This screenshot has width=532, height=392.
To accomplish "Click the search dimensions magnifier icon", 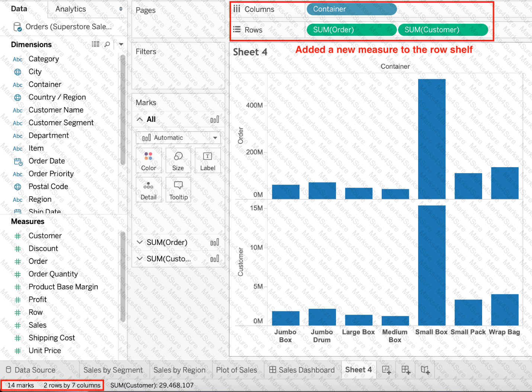I will pos(107,45).
